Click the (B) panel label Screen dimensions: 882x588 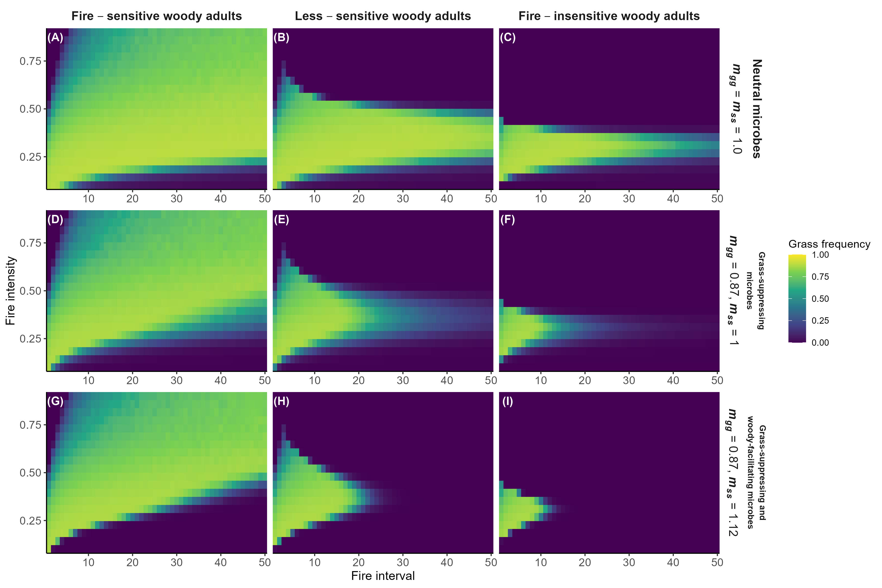tap(281, 37)
